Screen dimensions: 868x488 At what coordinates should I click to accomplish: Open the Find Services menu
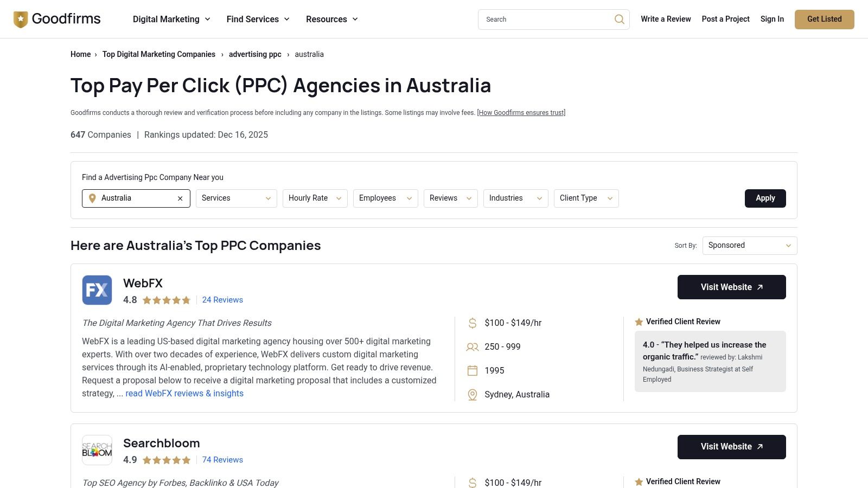[x=258, y=20]
